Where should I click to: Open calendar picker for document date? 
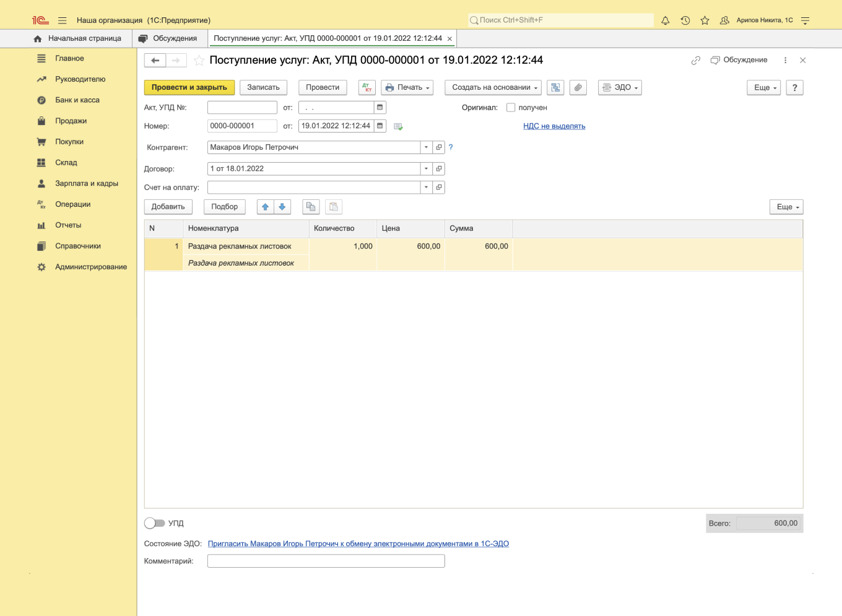point(380,126)
